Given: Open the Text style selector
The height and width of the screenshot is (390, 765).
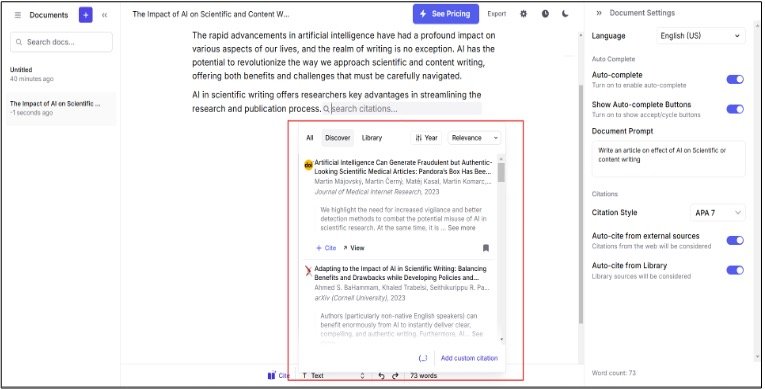Looking at the screenshot, I should click(x=334, y=375).
